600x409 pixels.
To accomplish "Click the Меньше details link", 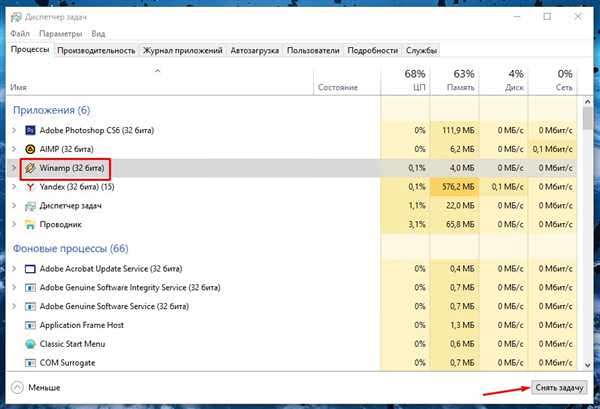I will coord(44,388).
